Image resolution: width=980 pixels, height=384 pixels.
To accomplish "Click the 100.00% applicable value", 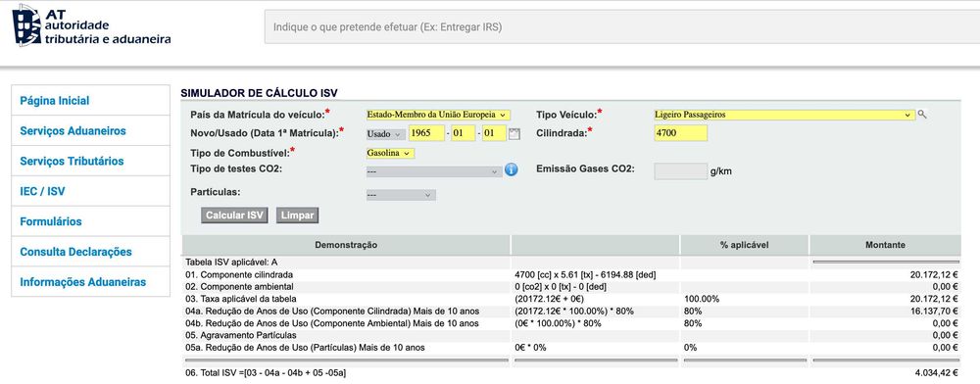I will 702,299.
